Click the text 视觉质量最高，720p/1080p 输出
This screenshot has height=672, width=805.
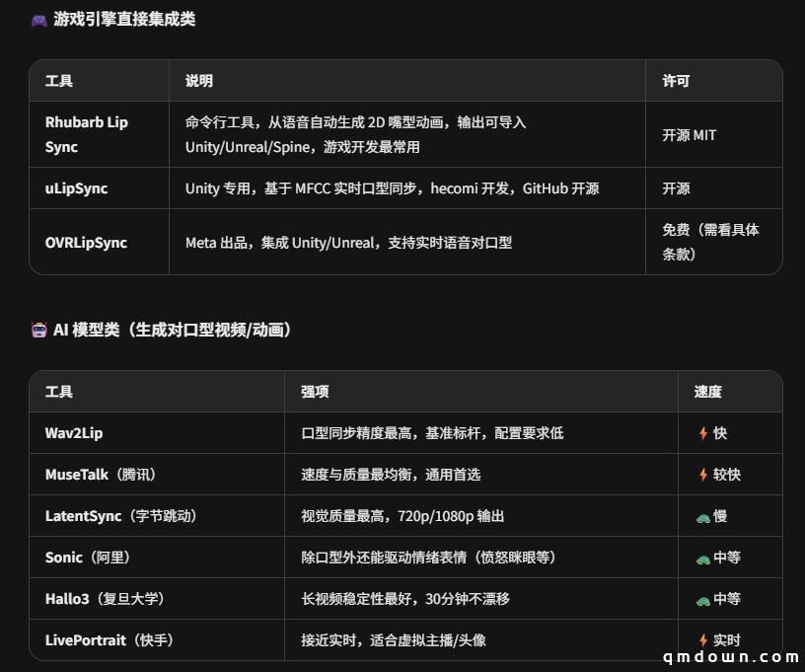[x=402, y=516]
